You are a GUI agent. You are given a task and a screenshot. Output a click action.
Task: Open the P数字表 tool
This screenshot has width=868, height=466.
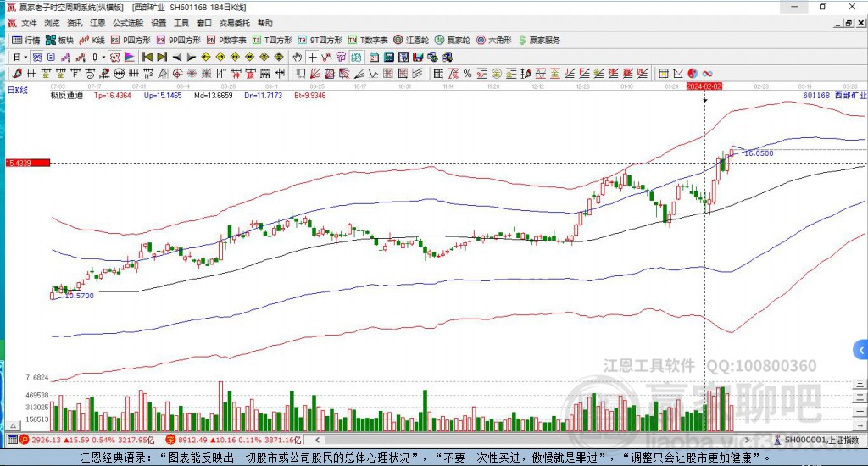(226, 40)
